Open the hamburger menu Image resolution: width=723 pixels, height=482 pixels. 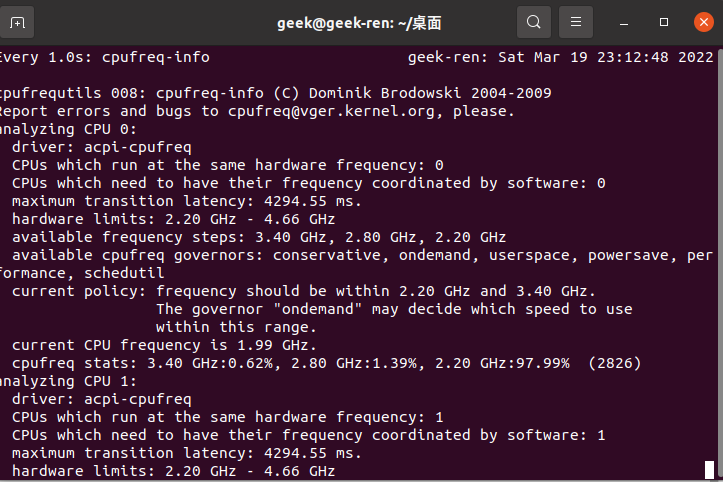pos(575,22)
